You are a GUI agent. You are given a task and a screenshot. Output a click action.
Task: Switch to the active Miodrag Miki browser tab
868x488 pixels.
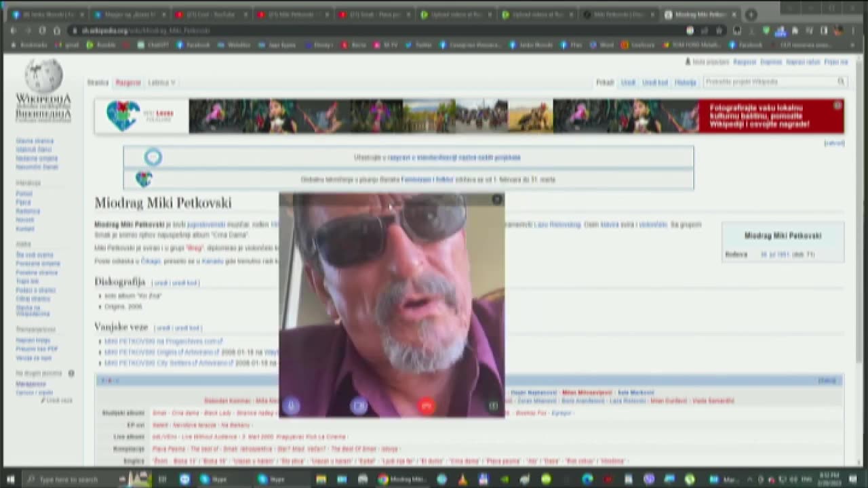click(698, 14)
